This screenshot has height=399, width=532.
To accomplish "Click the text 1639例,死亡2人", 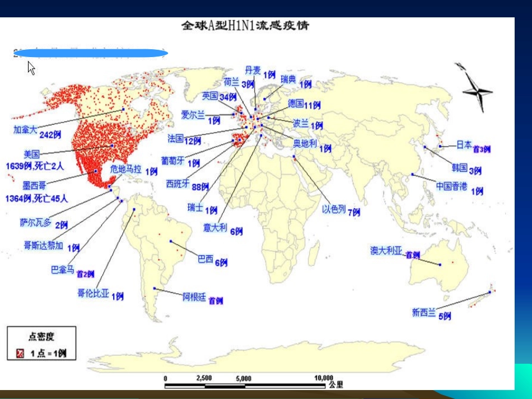I will [x=35, y=166].
